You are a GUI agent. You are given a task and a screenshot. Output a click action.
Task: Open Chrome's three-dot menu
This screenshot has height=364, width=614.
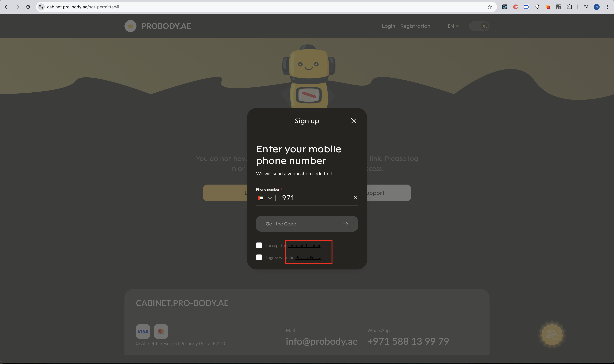click(607, 7)
